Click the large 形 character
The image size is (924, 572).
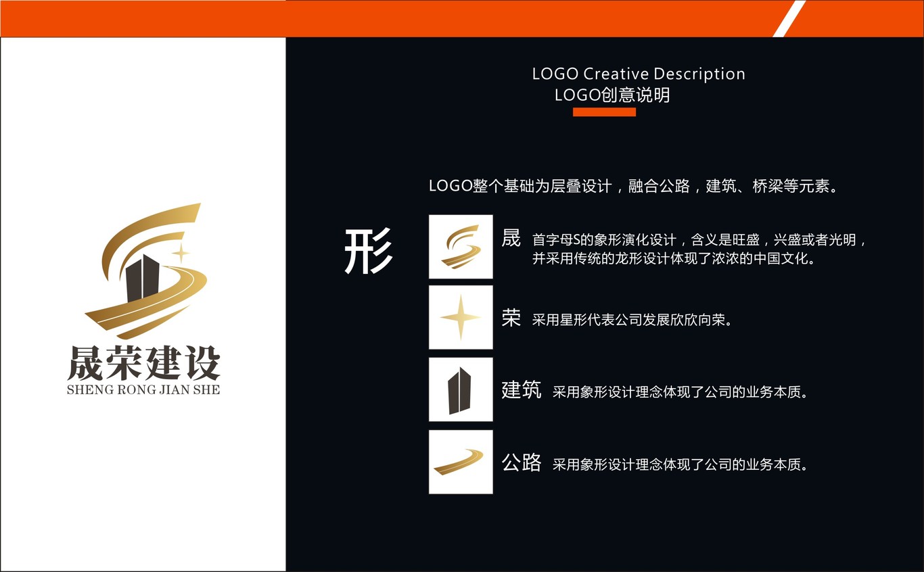pos(369,251)
